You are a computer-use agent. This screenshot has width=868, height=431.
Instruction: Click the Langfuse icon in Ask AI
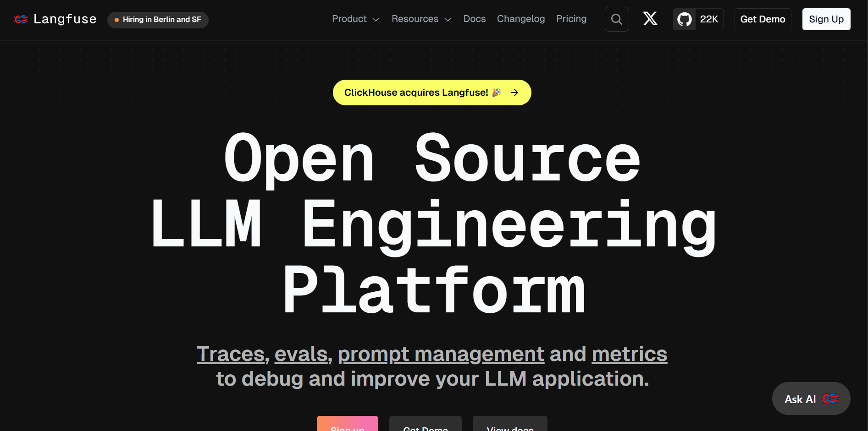click(830, 399)
